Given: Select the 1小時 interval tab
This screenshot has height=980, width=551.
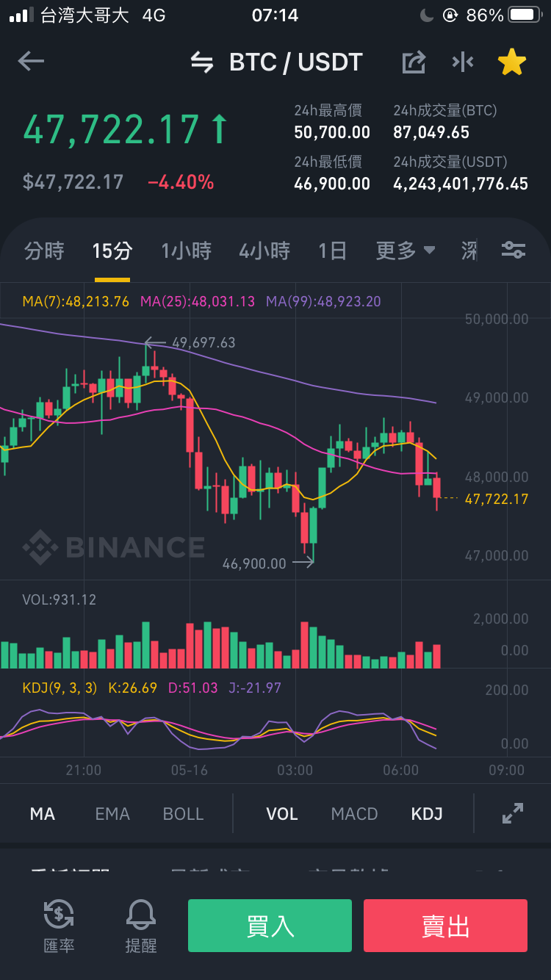Looking at the screenshot, I should pyautogui.click(x=186, y=251).
